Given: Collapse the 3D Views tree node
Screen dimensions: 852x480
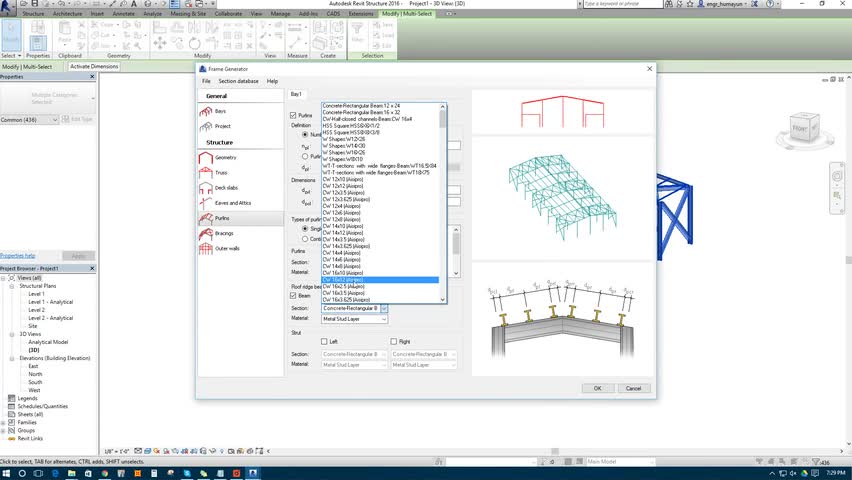Looking at the screenshot, I should point(11,334).
